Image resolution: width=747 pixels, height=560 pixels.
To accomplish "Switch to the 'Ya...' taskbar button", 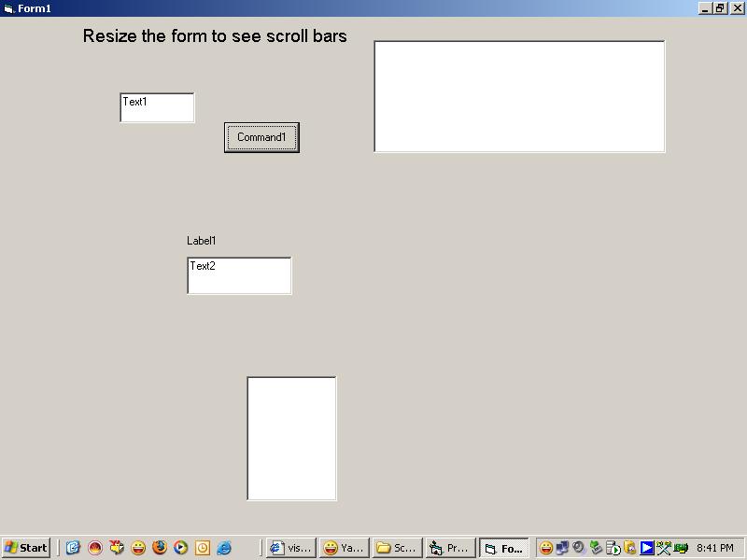I will pos(344,548).
